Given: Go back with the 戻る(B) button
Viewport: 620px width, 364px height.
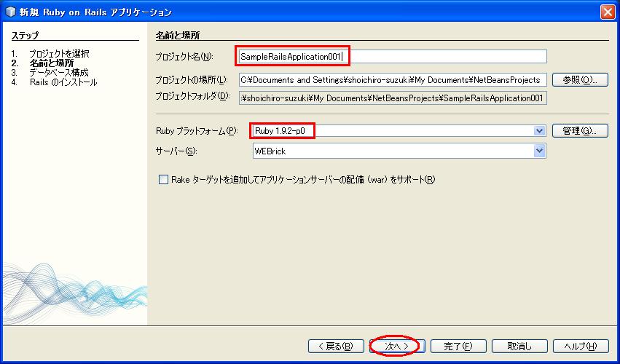Looking at the screenshot, I should (x=336, y=347).
